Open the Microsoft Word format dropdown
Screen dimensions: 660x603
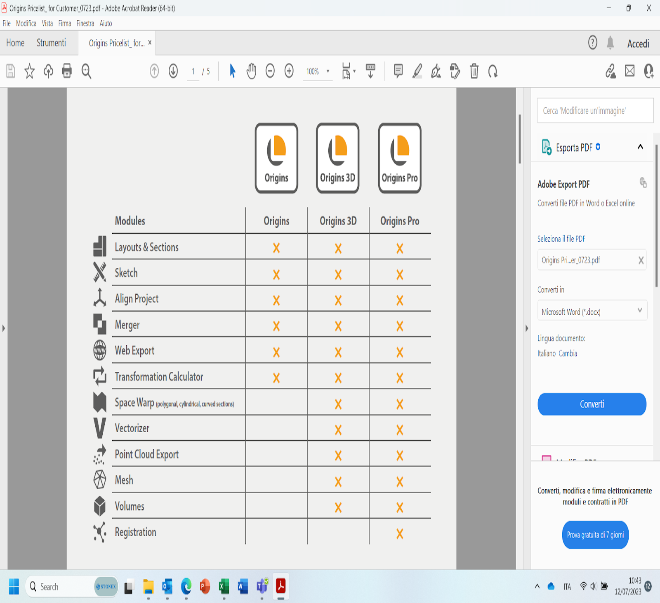pyautogui.click(x=592, y=311)
